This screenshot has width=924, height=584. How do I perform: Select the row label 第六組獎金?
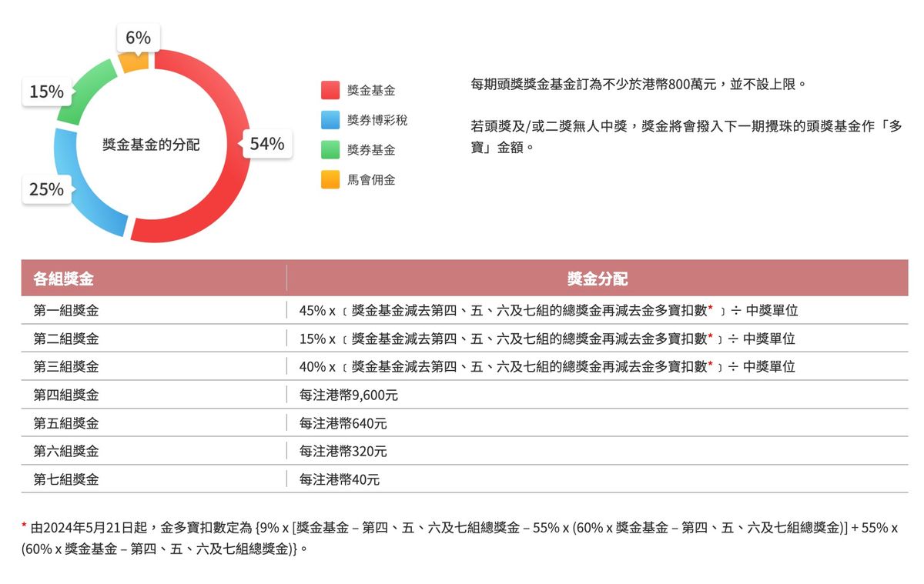66,451
